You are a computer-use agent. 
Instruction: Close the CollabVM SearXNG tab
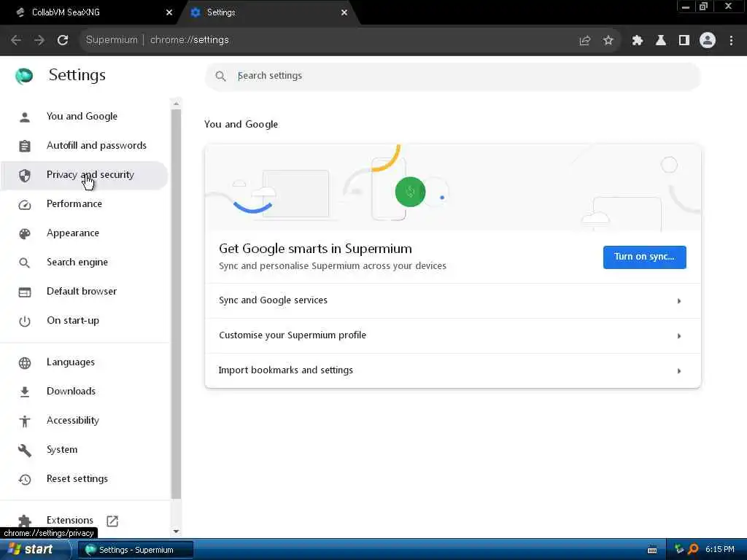[x=169, y=12]
